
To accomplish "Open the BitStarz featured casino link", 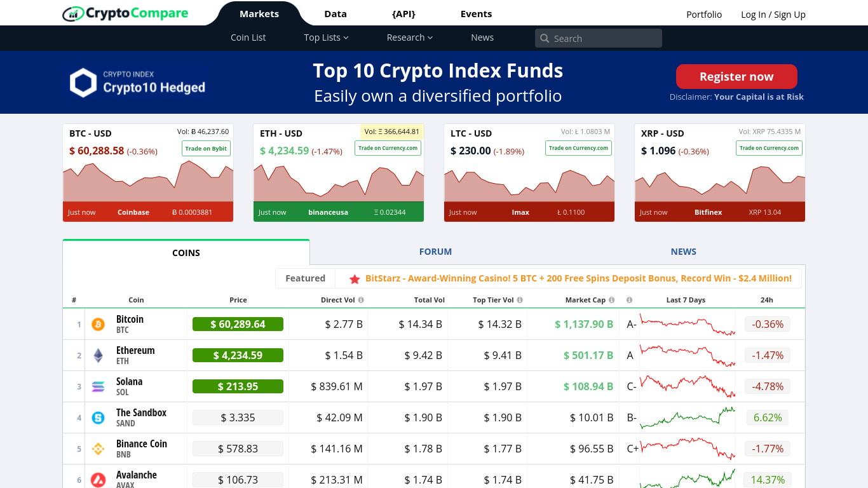I will tap(578, 278).
